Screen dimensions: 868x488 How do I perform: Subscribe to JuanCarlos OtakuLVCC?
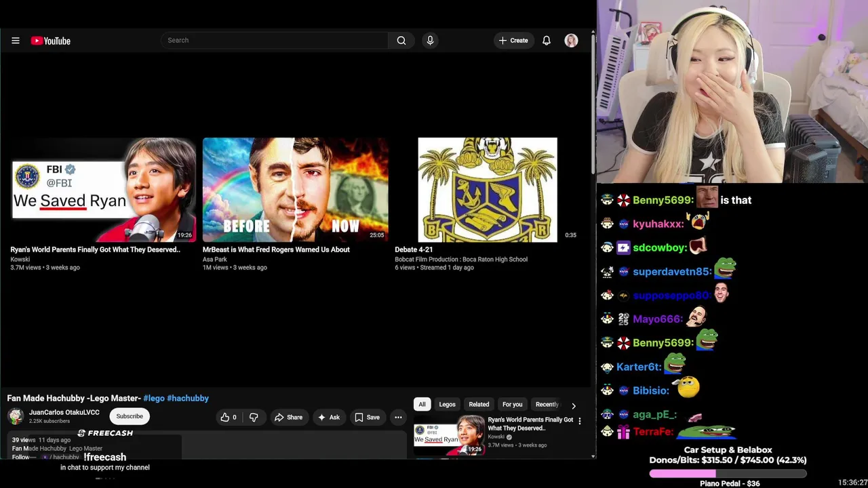pos(130,416)
